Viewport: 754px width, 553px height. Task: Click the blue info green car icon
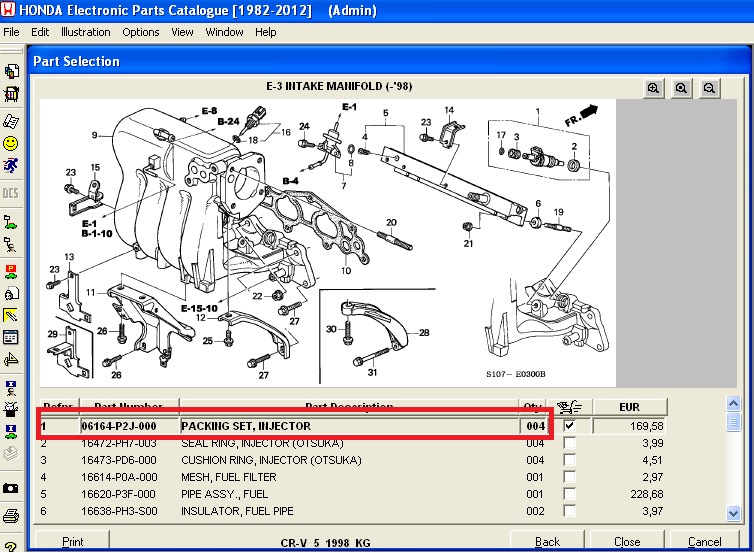click(11, 431)
